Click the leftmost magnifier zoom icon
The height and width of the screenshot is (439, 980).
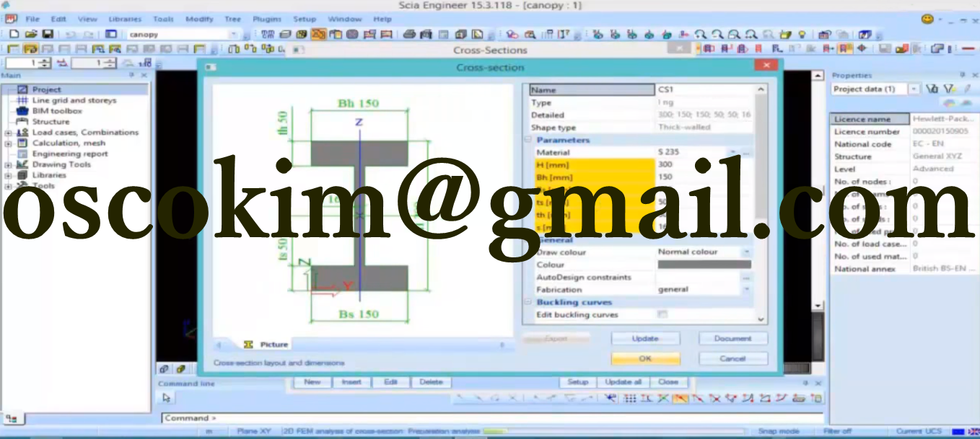[700, 34]
